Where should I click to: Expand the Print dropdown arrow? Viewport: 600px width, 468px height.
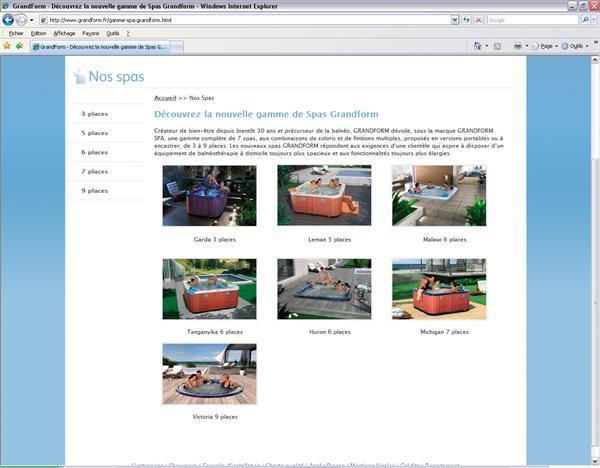click(527, 46)
